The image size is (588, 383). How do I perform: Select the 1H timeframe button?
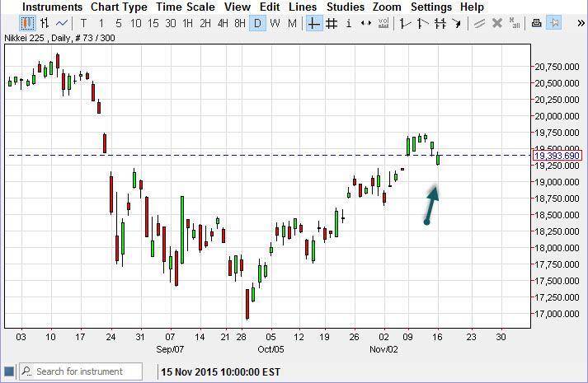[x=187, y=23]
